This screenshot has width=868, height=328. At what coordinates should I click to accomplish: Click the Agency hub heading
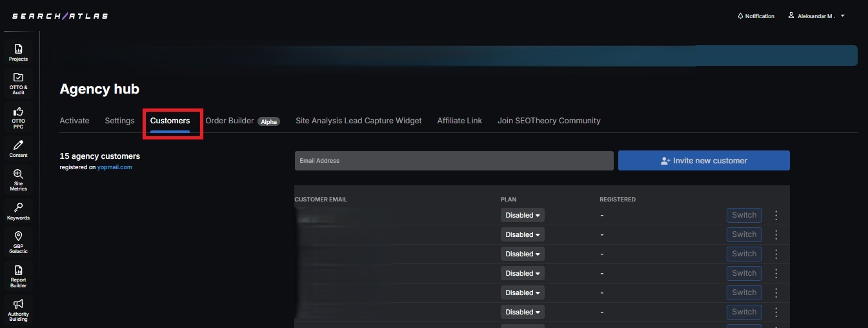tap(99, 89)
